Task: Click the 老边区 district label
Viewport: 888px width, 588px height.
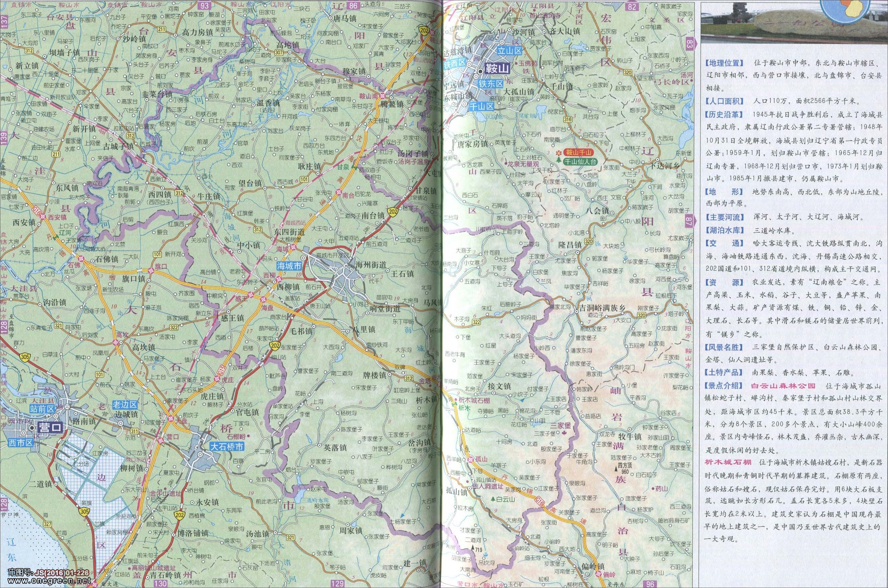Action: (x=125, y=405)
